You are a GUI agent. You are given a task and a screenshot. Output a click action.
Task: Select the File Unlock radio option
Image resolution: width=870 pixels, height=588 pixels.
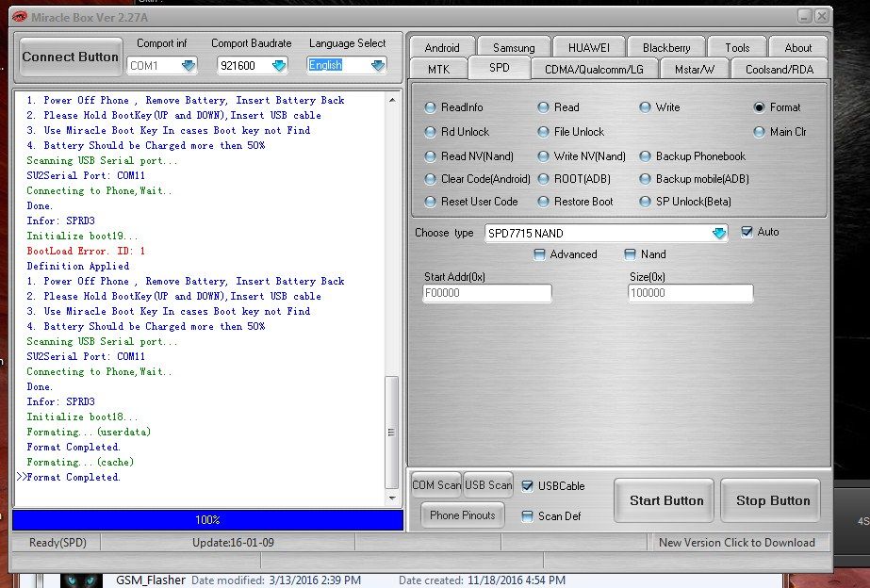coord(543,132)
